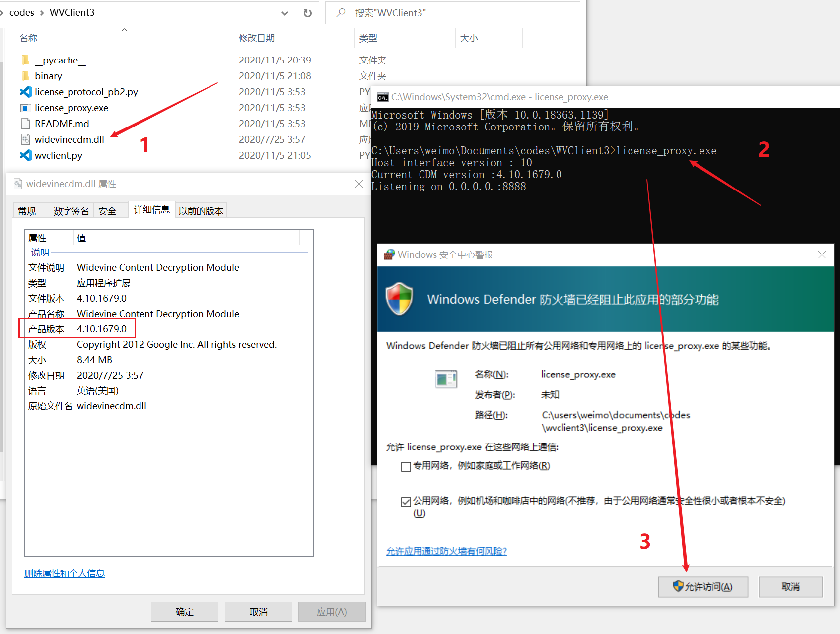Image resolution: width=840 pixels, height=634 pixels.
Task: Click 允许访问(A) button in firewall alert
Action: pos(703,587)
